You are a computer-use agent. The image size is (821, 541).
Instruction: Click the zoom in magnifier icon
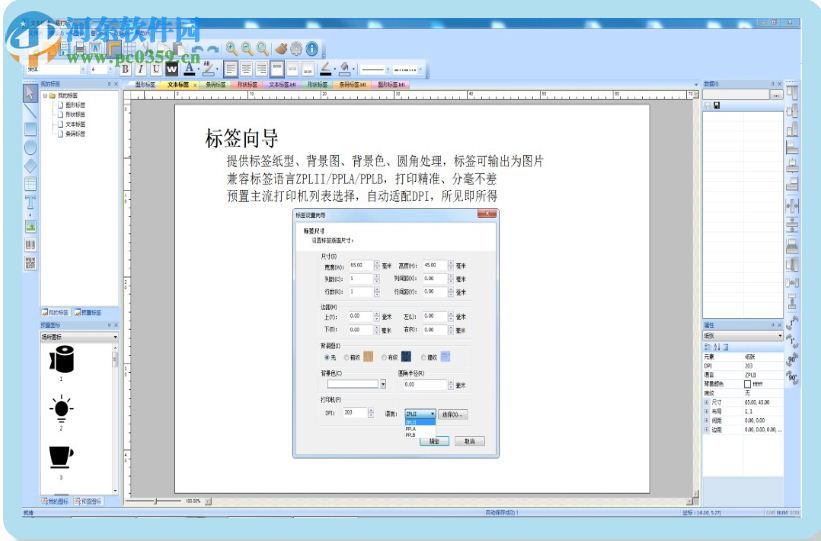coord(231,49)
